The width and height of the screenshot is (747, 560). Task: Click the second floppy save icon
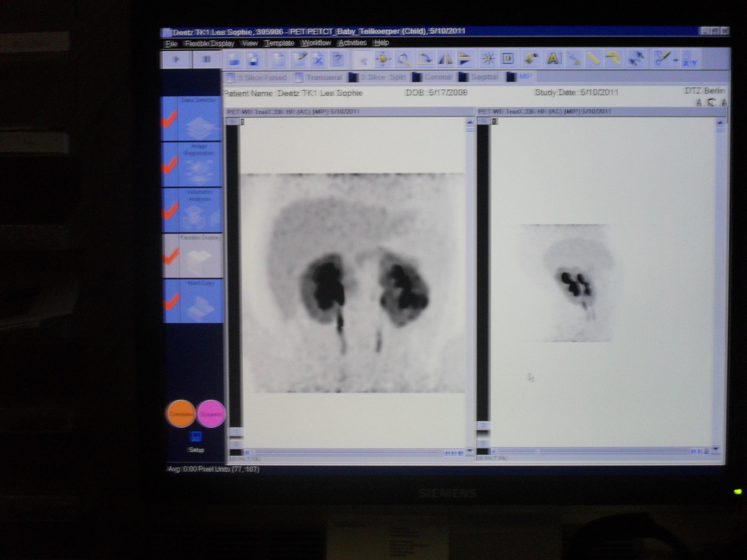253,60
